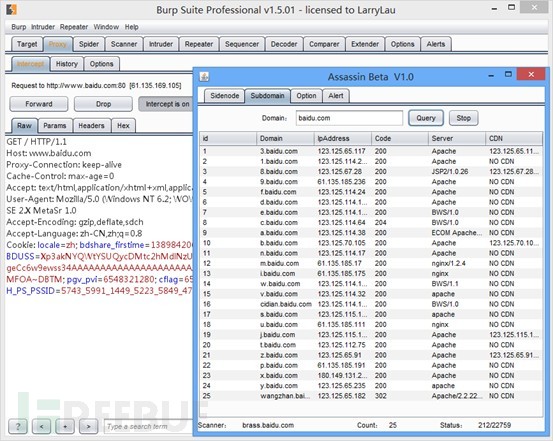Open the Option tab in Assassin
This screenshot has height=441, width=553.
306,96
